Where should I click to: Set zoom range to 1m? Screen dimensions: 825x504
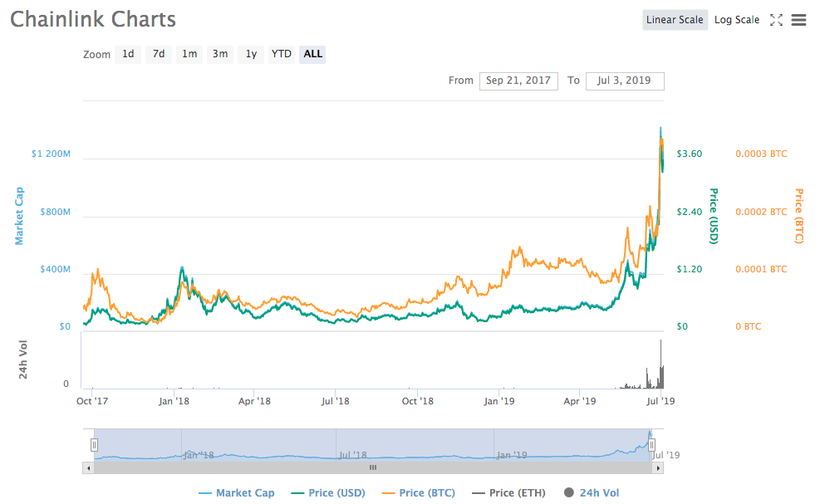189,54
